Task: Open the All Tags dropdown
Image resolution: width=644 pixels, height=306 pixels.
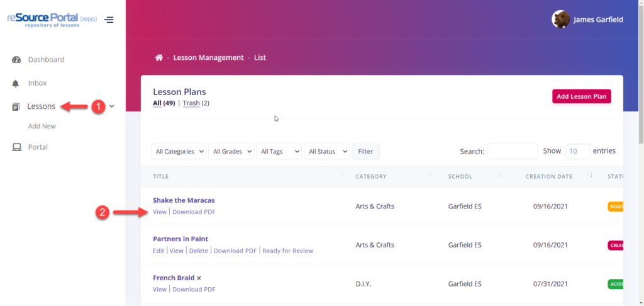Action: (x=279, y=152)
